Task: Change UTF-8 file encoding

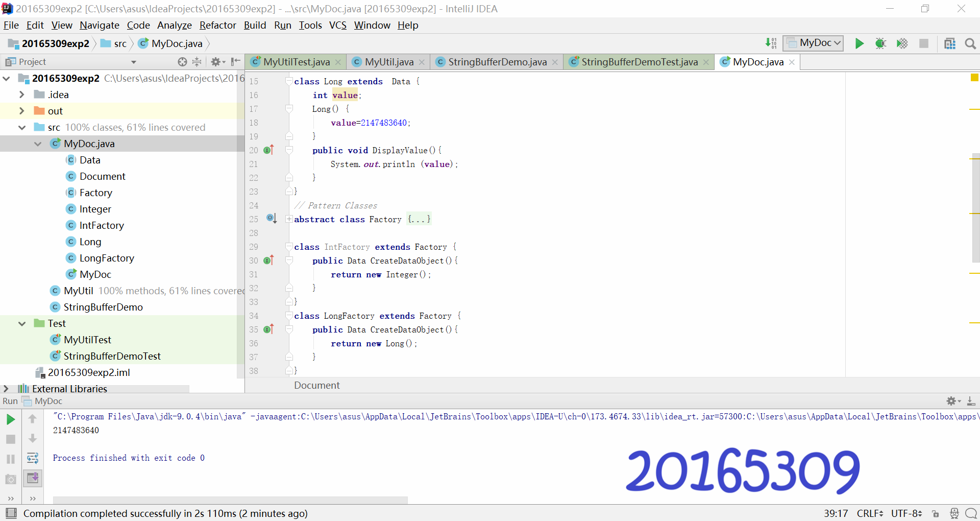Action: tap(906, 513)
